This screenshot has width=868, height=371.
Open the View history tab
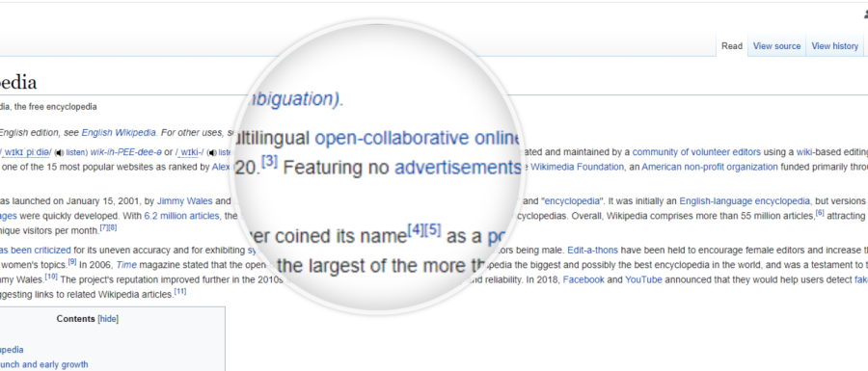(x=835, y=46)
